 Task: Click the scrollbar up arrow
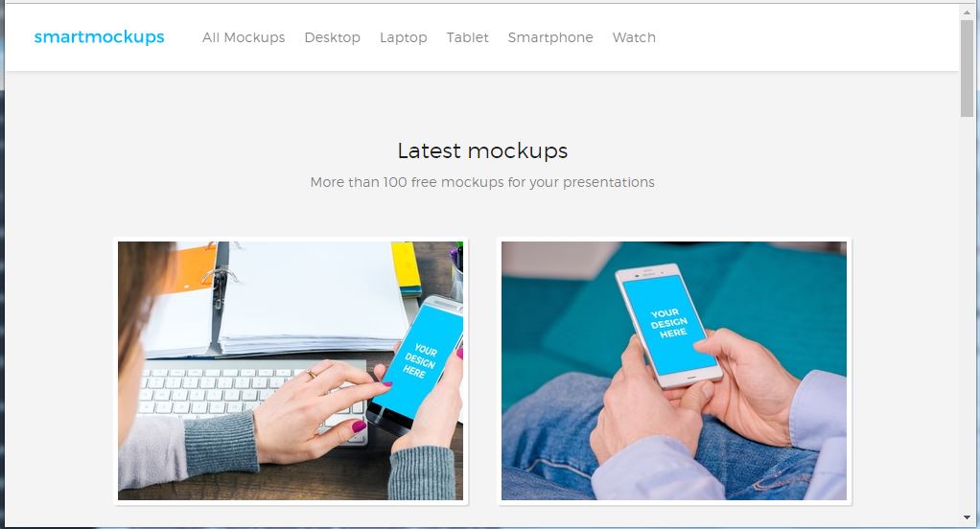967,12
